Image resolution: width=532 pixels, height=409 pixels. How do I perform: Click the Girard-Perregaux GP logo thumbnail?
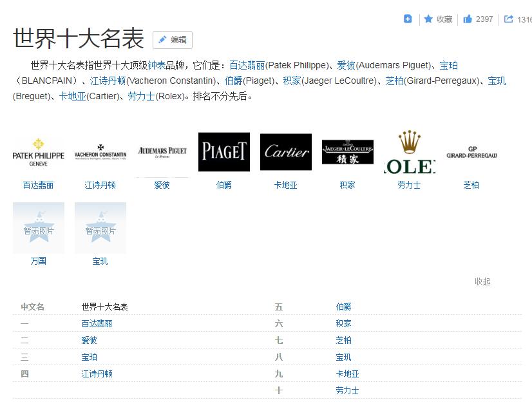(471, 152)
